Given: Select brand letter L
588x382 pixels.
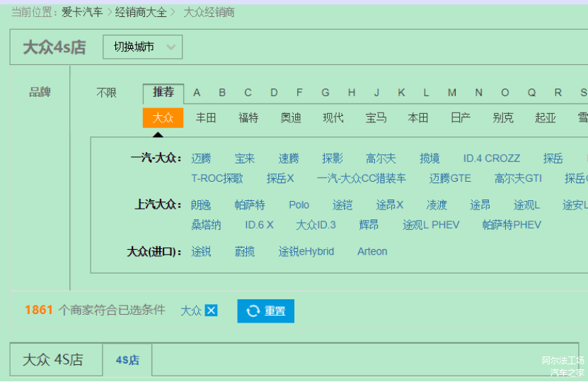Looking at the screenshot, I should [x=426, y=93].
